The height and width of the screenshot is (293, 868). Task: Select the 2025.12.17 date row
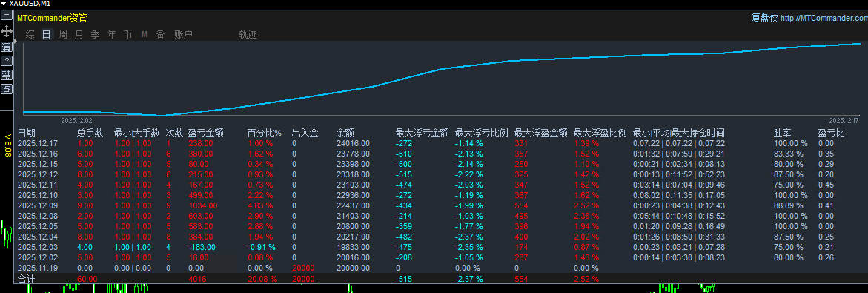click(x=38, y=143)
